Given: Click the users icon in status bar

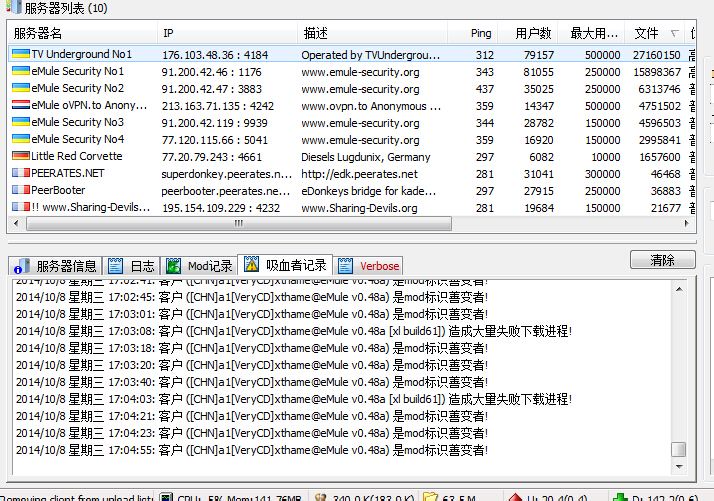Looking at the screenshot, I should [x=321, y=497].
